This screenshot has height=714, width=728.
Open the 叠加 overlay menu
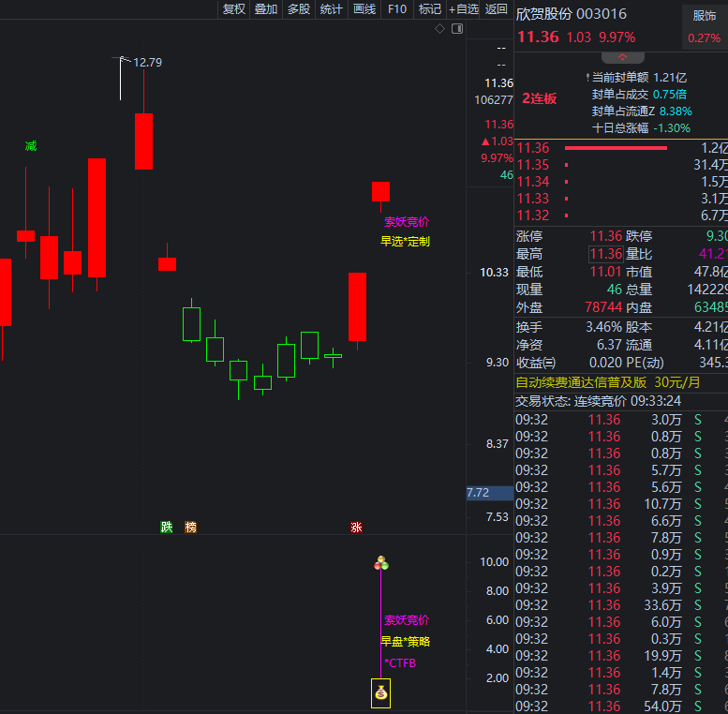click(266, 9)
